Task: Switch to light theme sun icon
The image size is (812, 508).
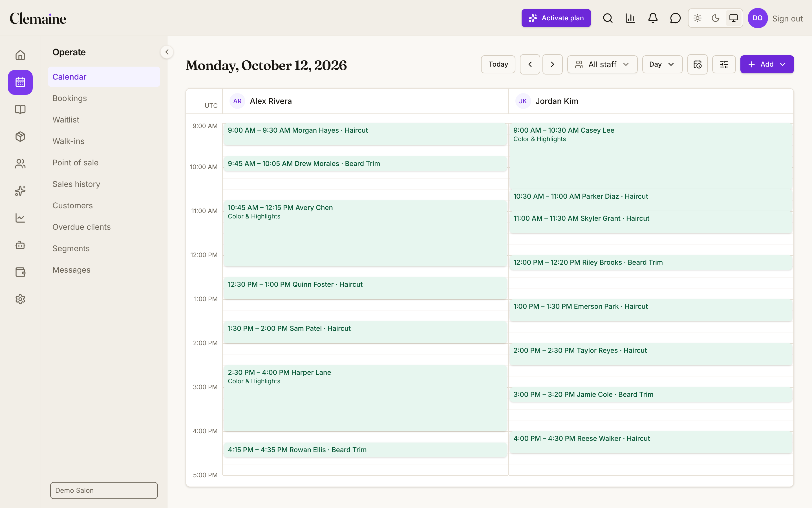Action: (698, 18)
